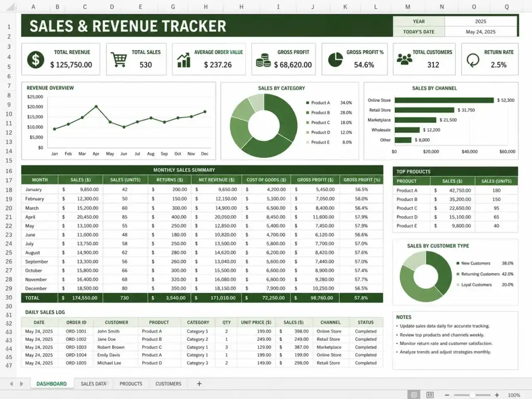Click the zoom slider handle
Screen dimensions: 532x399
472,395
